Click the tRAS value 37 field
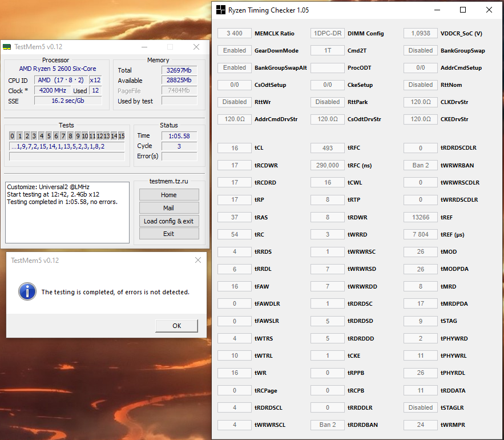 click(x=235, y=217)
